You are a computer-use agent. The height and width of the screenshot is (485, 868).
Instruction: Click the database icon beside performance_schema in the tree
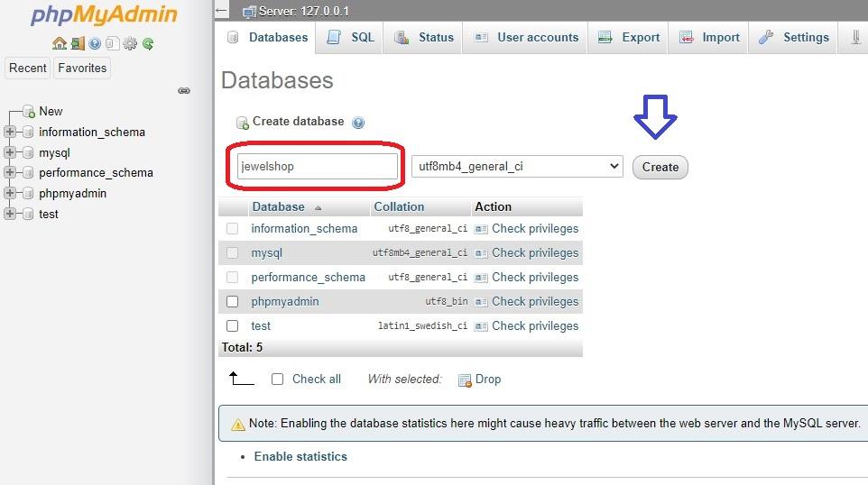(28, 173)
